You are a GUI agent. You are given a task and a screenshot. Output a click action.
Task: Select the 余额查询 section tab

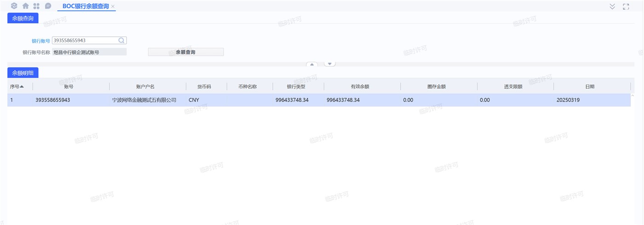pyautogui.click(x=23, y=18)
